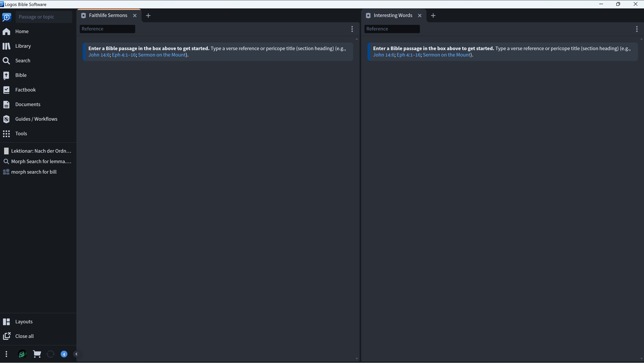The height and width of the screenshot is (363, 644).
Task: Open the Bible icon
Action: pyautogui.click(x=6, y=75)
